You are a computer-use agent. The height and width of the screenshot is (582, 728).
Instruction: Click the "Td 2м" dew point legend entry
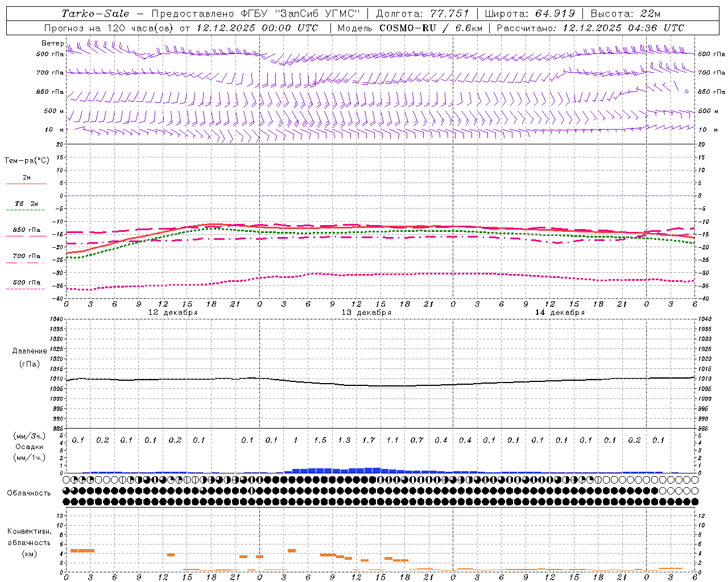click(x=27, y=203)
